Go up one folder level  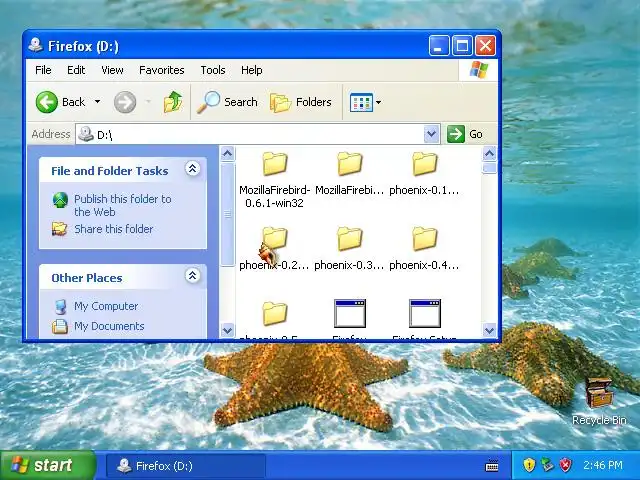coord(173,102)
